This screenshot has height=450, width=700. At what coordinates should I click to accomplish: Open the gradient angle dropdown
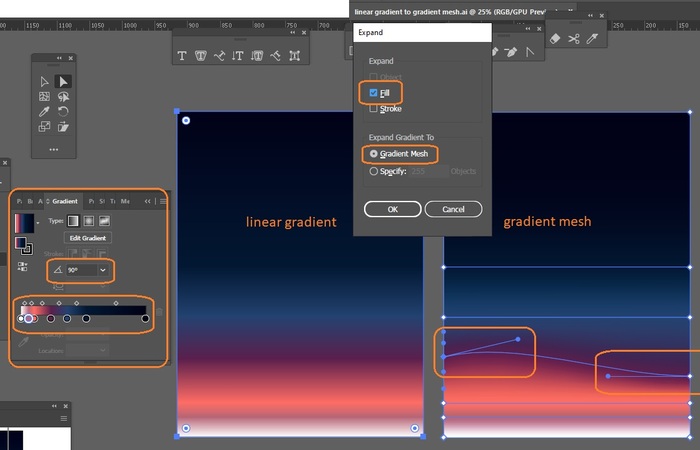point(102,270)
